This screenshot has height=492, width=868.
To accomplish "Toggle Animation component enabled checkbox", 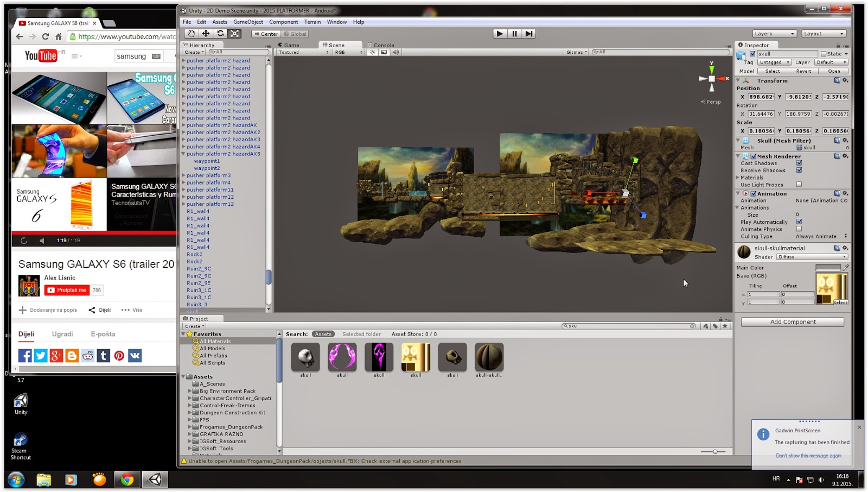I will pyautogui.click(x=754, y=193).
